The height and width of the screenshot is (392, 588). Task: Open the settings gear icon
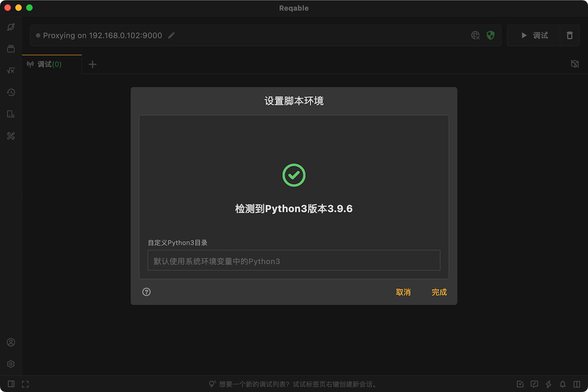(11, 364)
